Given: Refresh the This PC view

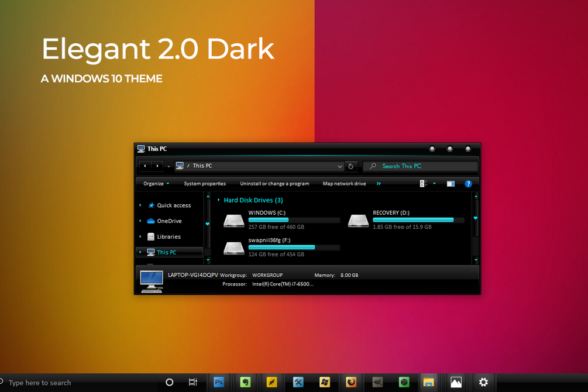Looking at the screenshot, I should click(x=350, y=166).
